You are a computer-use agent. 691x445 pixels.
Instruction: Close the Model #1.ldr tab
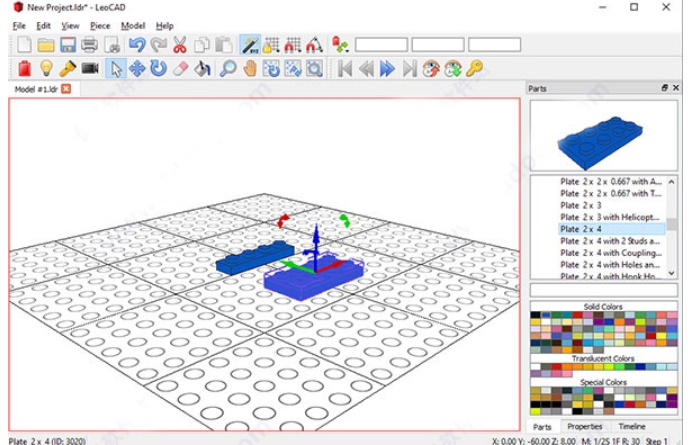[x=66, y=89]
